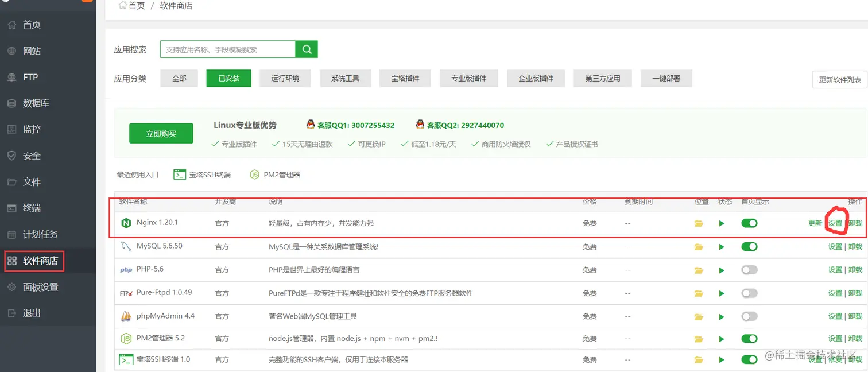The width and height of the screenshot is (868, 372).
Task: Click the phpMyAdmin running status icon
Action: pyautogui.click(x=722, y=316)
